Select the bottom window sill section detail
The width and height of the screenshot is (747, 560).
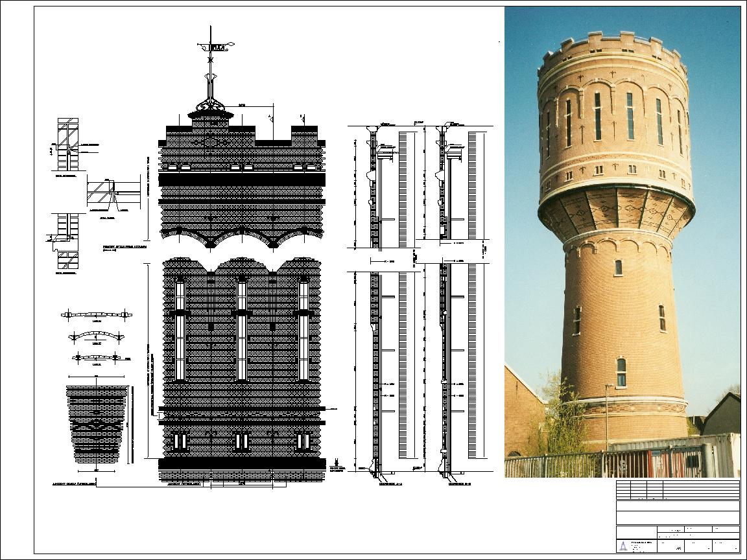(66, 242)
